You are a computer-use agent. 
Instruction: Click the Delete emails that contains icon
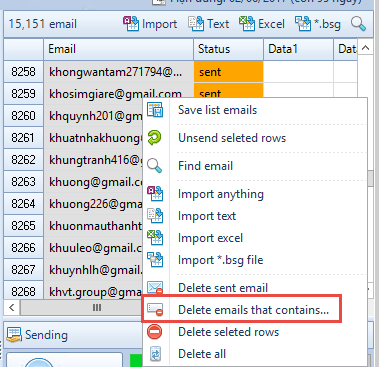point(155,310)
